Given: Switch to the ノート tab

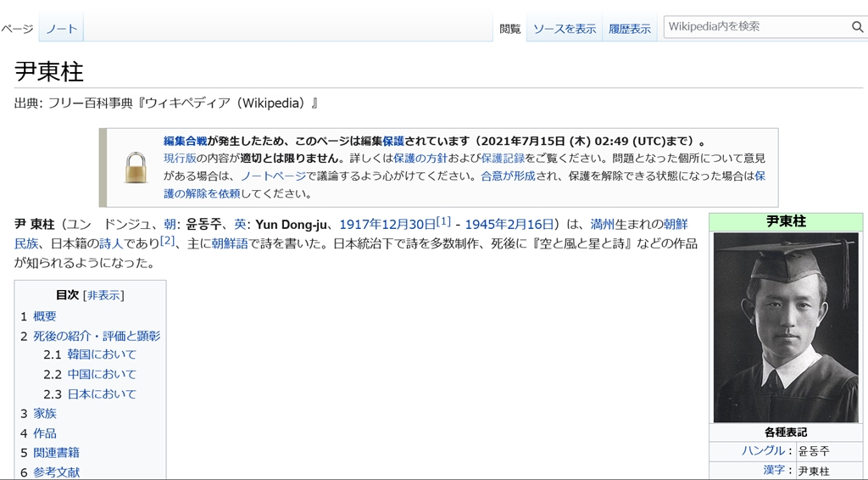Looking at the screenshot, I should point(61,29).
